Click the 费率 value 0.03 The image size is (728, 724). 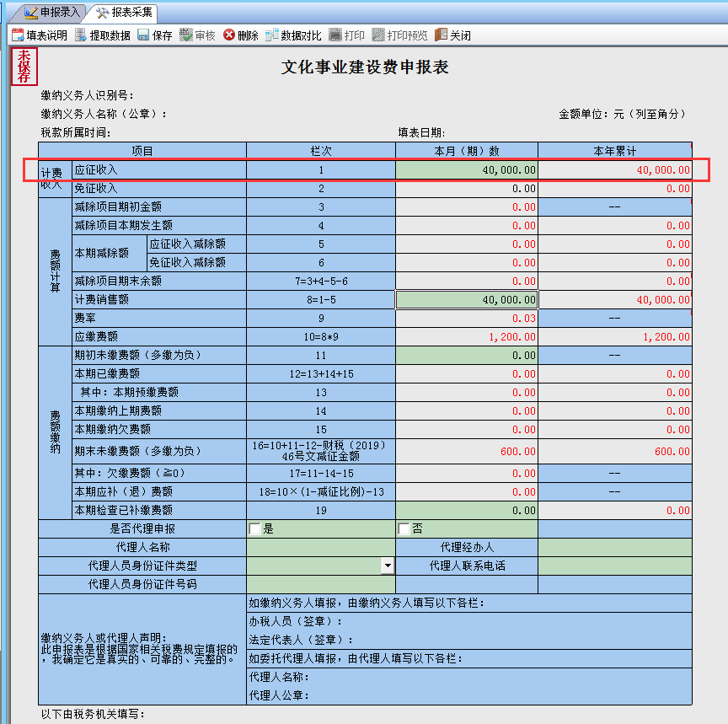pos(524,318)
